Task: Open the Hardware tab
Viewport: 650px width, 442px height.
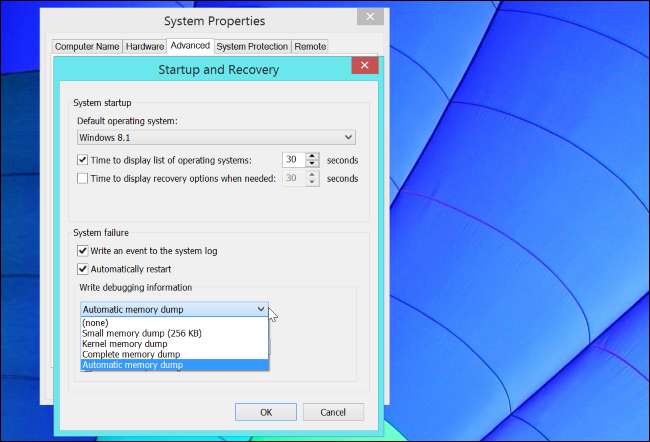Action: [x=144, y=46]
